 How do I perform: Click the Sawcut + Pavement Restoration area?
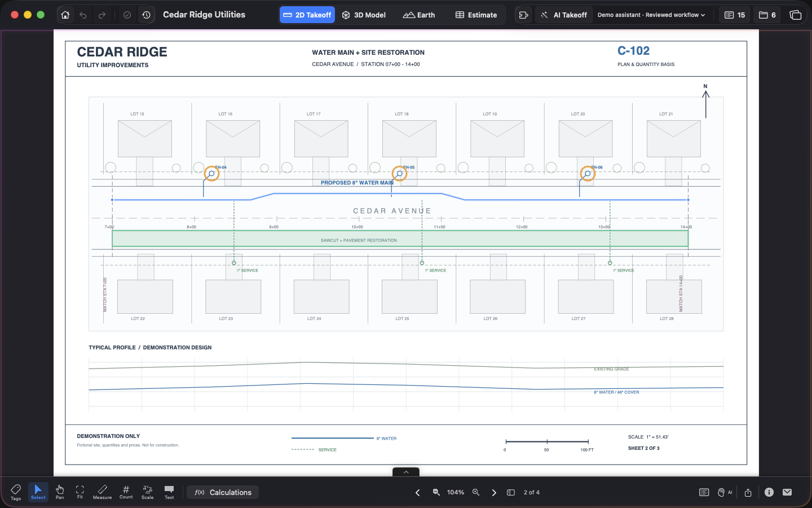[x=400, y=239]
